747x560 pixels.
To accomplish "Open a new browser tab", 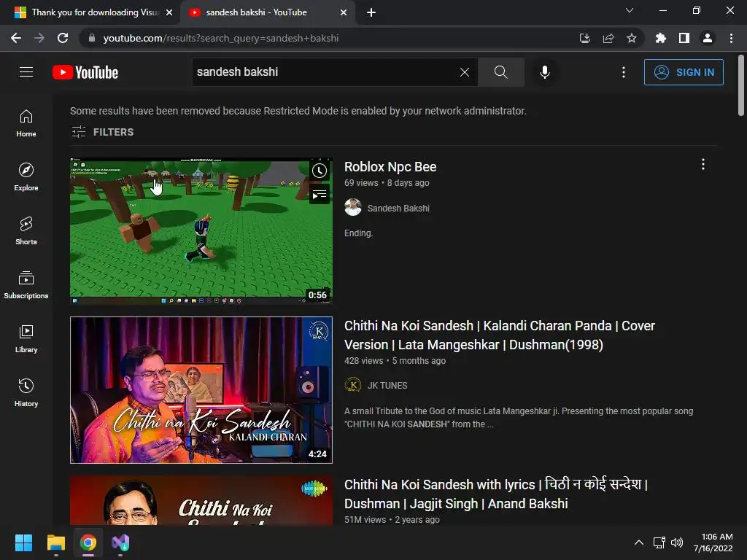I will click(x=371, y=12).
